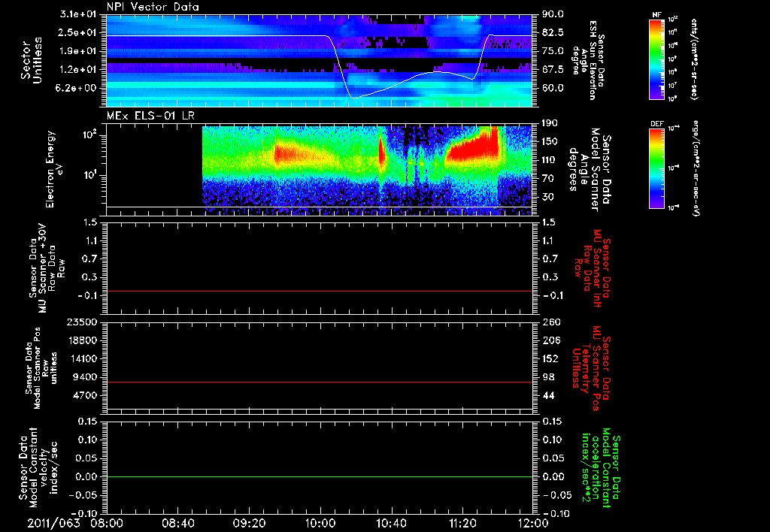Click the red line in Scanner Pos panel
770x532 pixels.
tap(319, 382)
